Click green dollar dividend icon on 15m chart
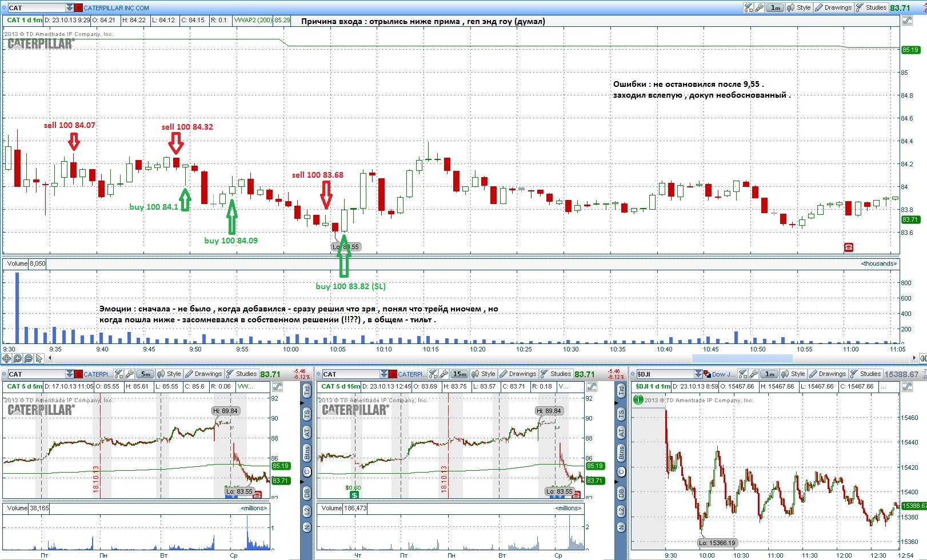 (x=354, y=495)
